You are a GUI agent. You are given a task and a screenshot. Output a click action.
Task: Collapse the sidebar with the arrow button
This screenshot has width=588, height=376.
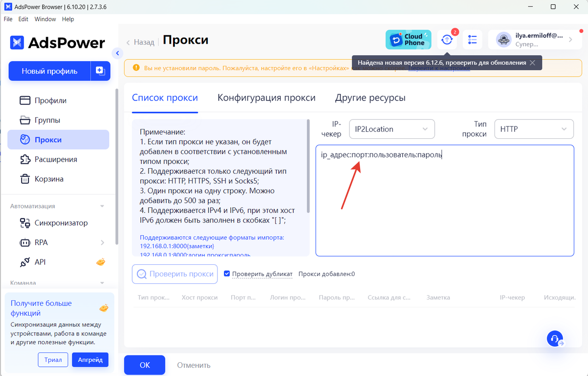[x=117, y=53]
